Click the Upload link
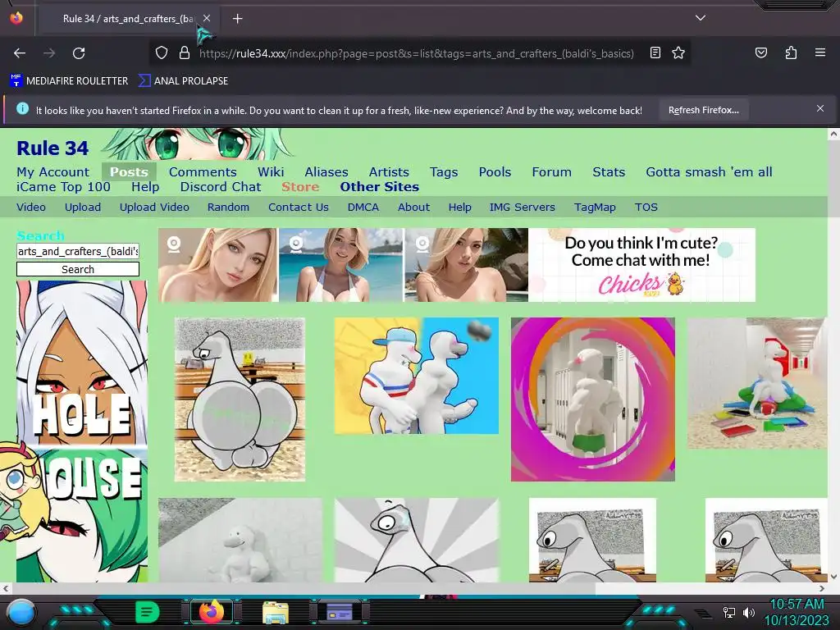840x630 pixels. [x=83, y=208]
